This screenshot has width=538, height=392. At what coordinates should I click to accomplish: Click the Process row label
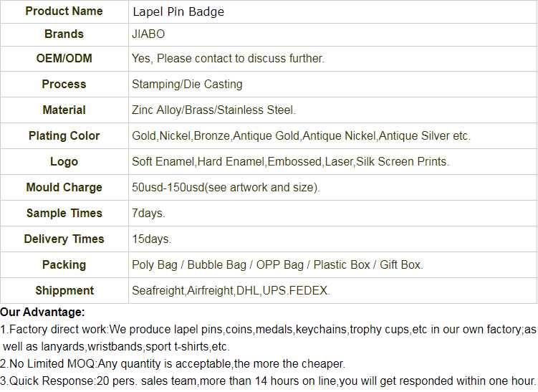coord(64,84)
